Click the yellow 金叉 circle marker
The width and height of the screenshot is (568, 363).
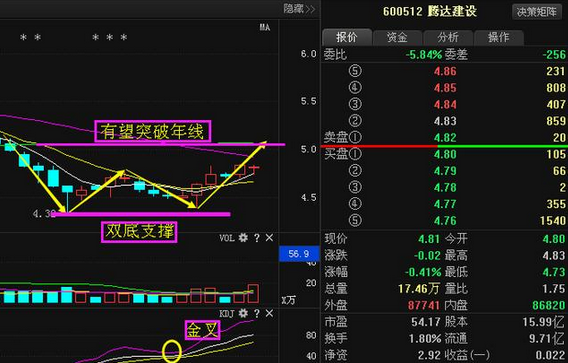(172, 351)
